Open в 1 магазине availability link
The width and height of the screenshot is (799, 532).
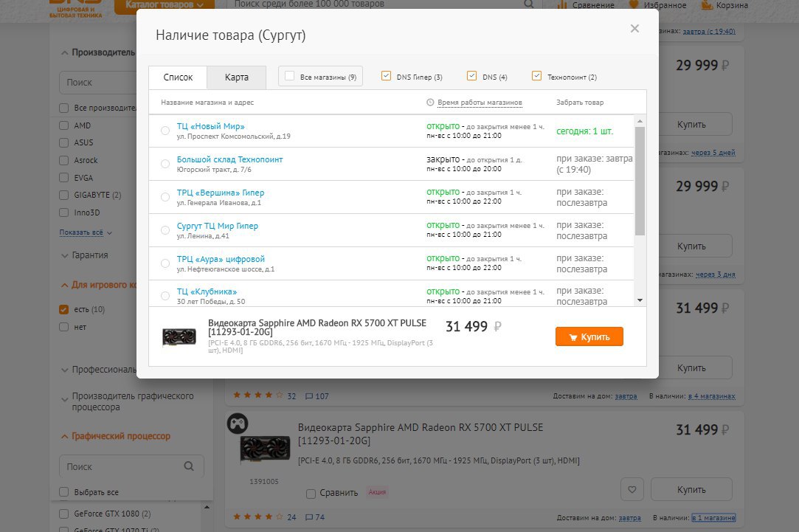713,518
